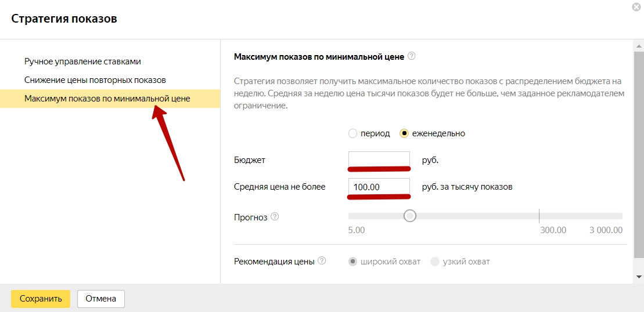Click help icon beside the strategy heading
644x312 pixels.
click(x=412, y=56)
